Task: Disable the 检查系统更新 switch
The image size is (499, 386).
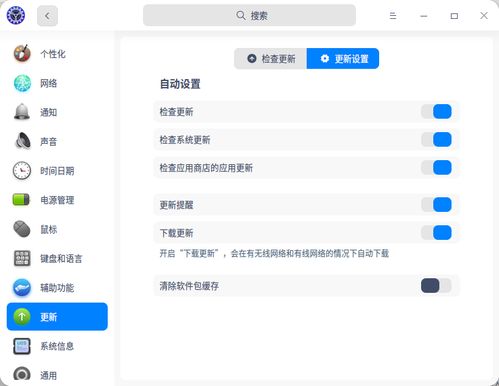Action: [x=436, y=139]
